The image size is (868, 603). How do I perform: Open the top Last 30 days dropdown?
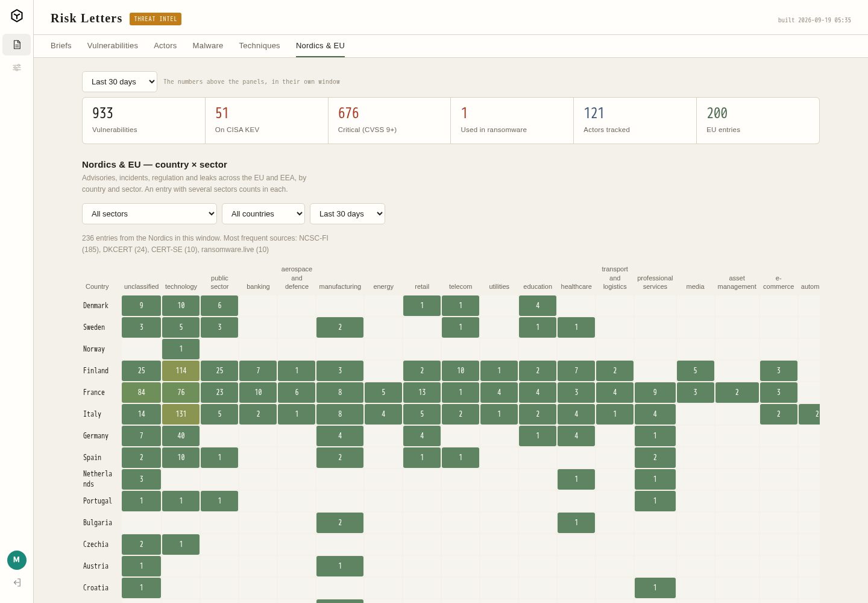119,81
